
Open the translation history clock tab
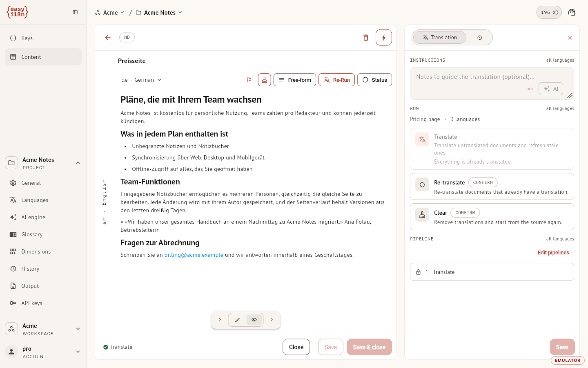click(x=480, y=38)
